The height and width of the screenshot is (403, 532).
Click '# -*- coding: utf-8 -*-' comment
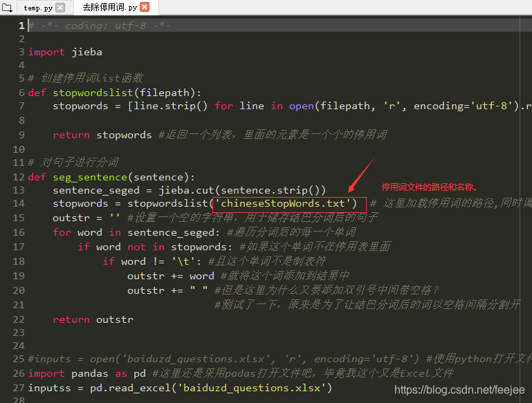click(99, 26)
